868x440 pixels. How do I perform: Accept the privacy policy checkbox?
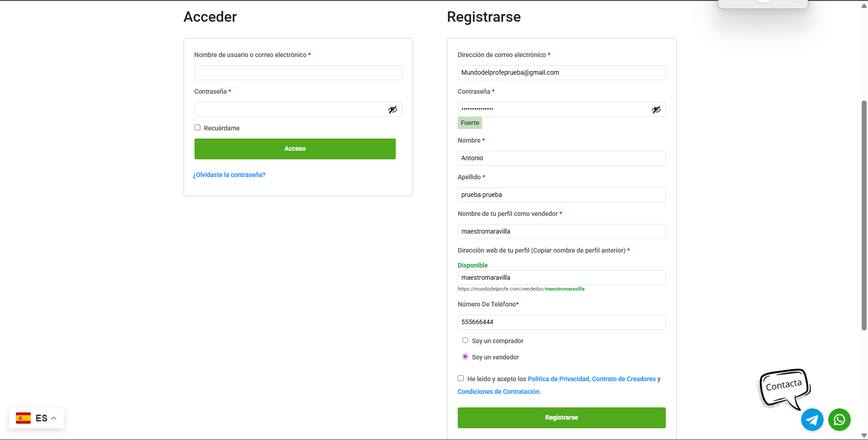(x=461, y=378)
